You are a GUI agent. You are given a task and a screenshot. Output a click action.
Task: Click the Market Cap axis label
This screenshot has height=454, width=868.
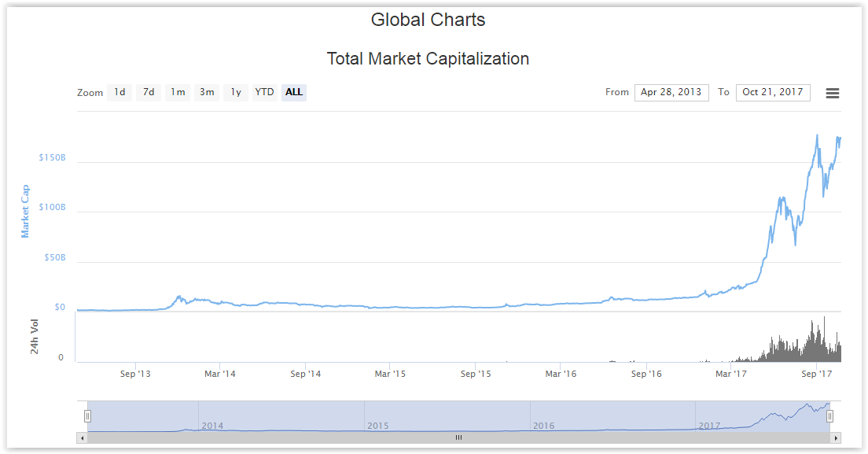(x=25, y=211)
